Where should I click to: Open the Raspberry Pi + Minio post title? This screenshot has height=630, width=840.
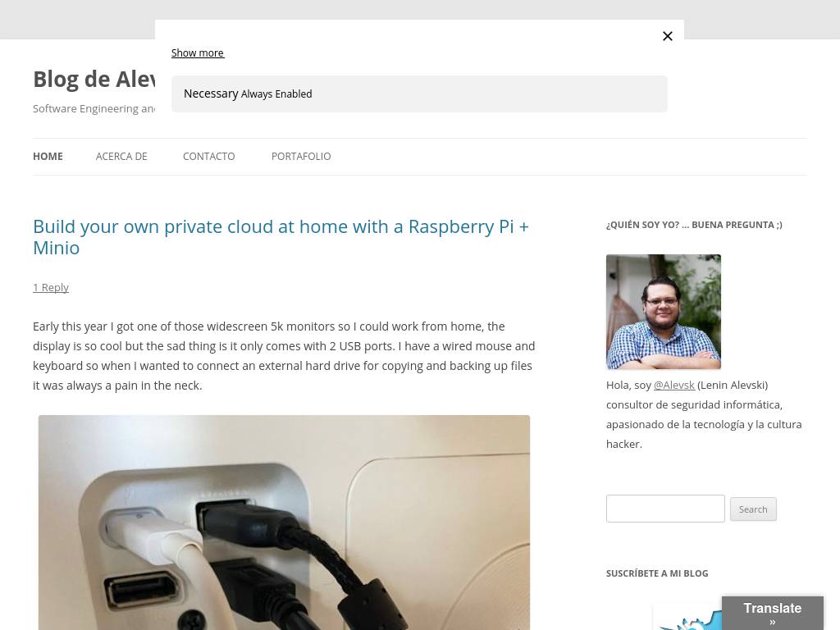click(x=281, y=237)
